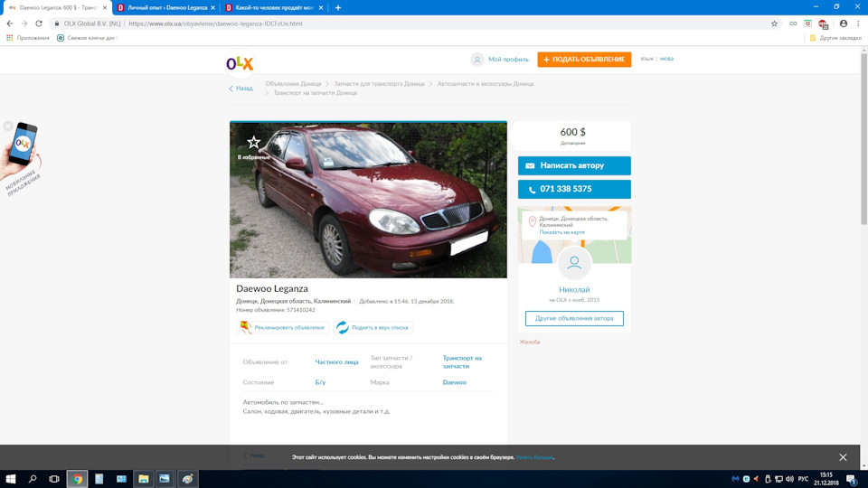Image resolution: width=868 pixels, height=488 pixels.
Task: Open the Daewoo Leganza car photo
Action: point(368,200)
